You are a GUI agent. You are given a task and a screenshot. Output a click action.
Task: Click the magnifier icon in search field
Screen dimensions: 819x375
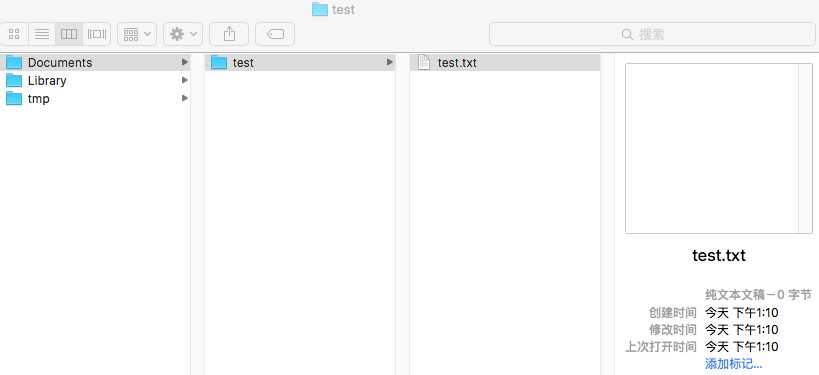coord(627,35)
